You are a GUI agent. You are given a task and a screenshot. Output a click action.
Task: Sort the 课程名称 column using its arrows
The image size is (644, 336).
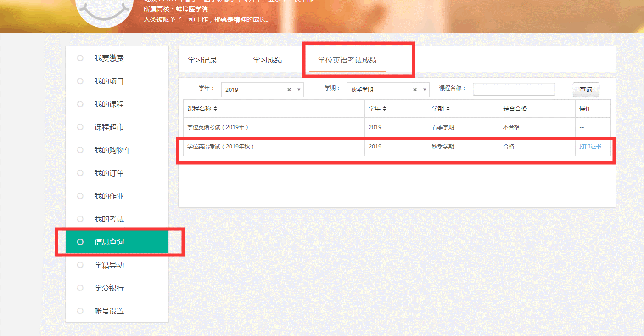tap(216, 108)
